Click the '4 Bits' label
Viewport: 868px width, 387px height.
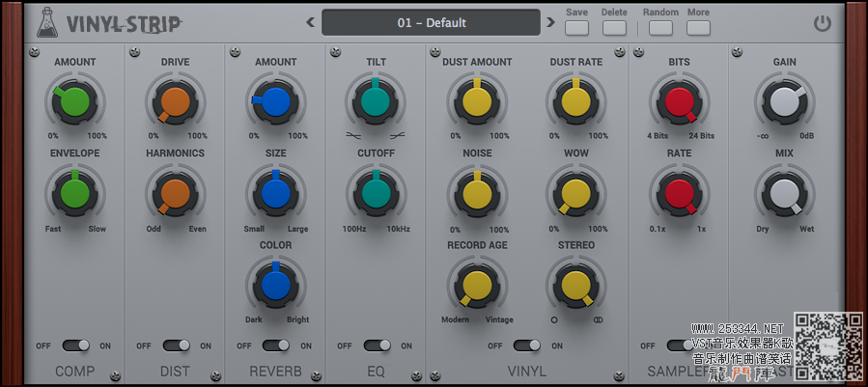[x=658, y=136]
